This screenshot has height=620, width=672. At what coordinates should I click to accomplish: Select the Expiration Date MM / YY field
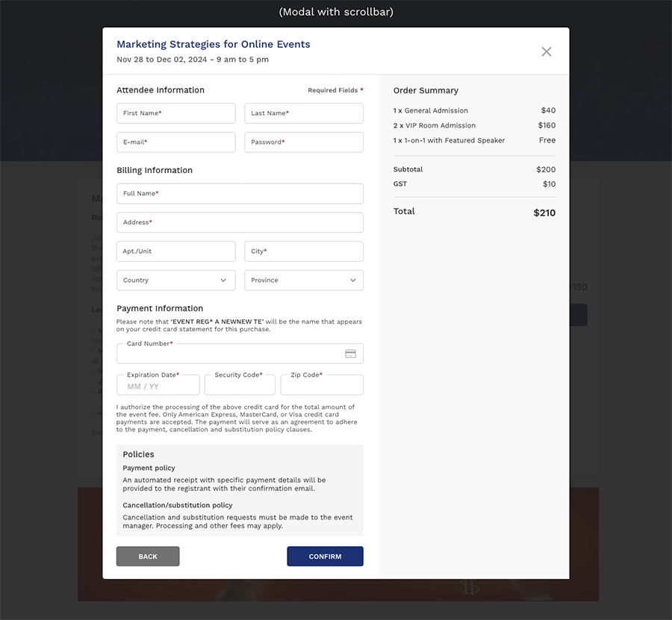tap(158, 386)
